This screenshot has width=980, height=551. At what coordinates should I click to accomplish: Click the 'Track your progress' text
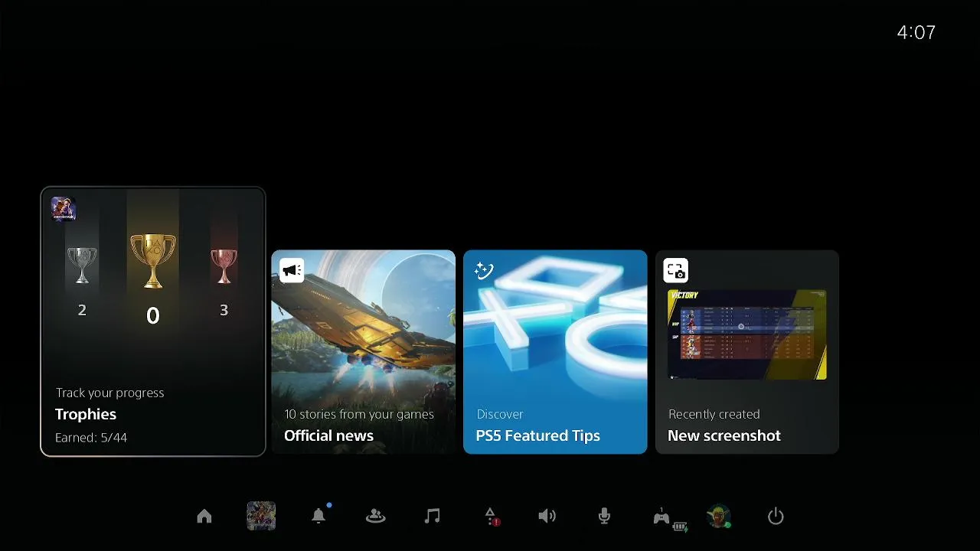coord(109,393)
